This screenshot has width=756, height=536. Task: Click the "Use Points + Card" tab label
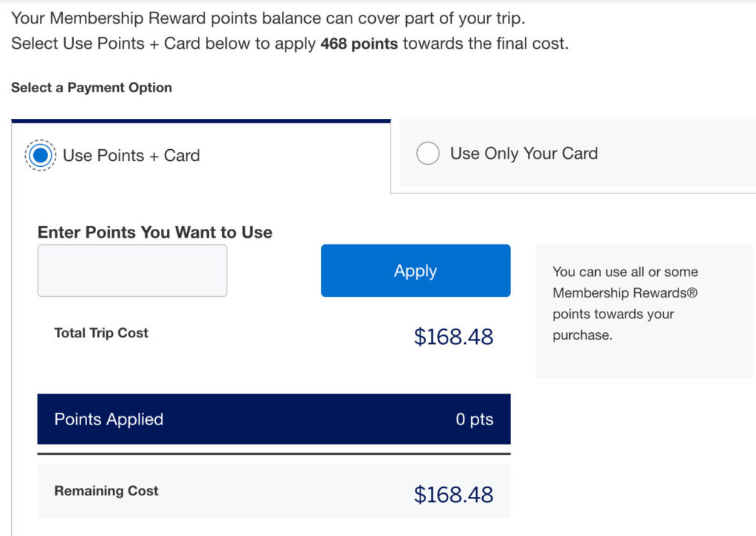coord(131,155)
